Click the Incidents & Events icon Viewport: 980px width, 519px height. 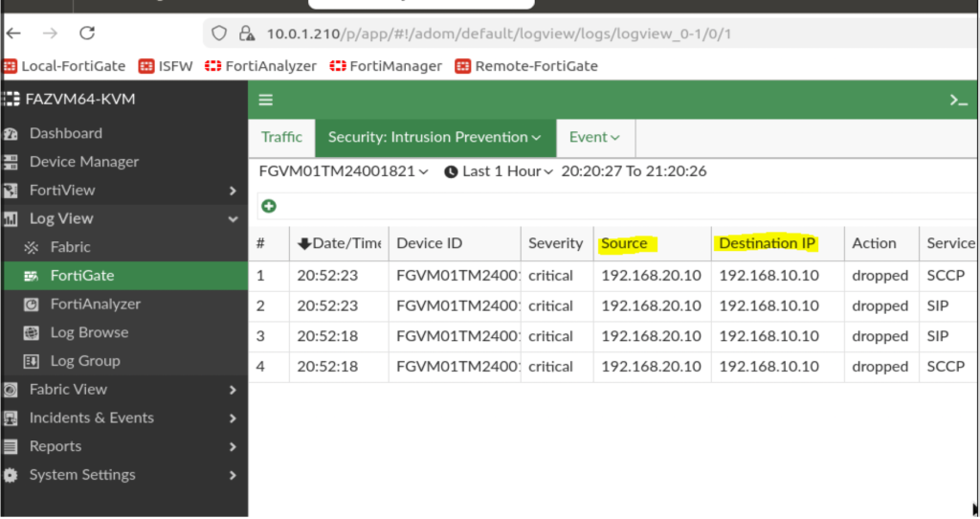[x=10, y=418]
